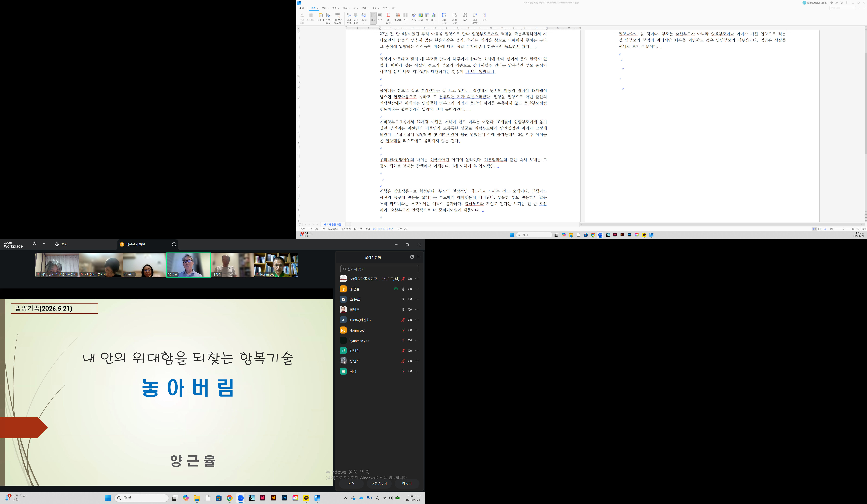Open KakaoTalk from the bottom taskbar

[x=306, y=498]
